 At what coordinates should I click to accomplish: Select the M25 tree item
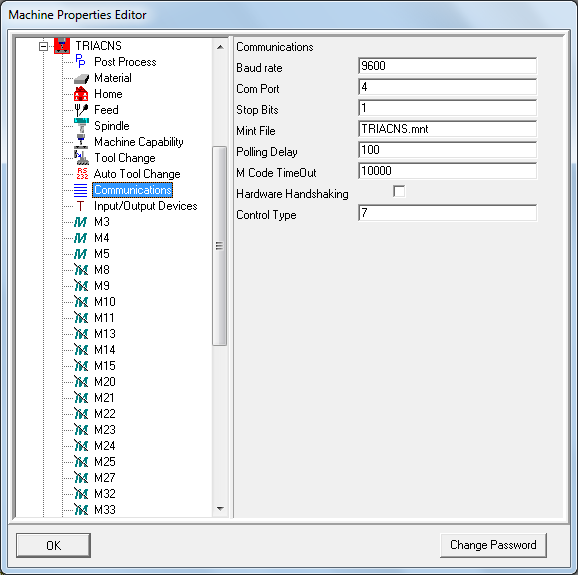105,461
